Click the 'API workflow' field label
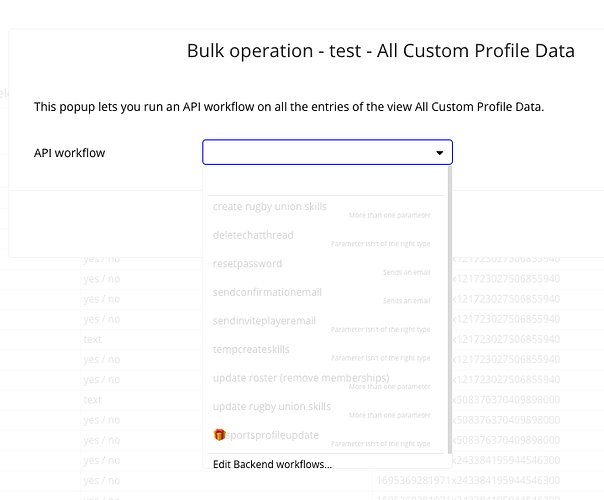The image size is (604, 500). [69, 153]
